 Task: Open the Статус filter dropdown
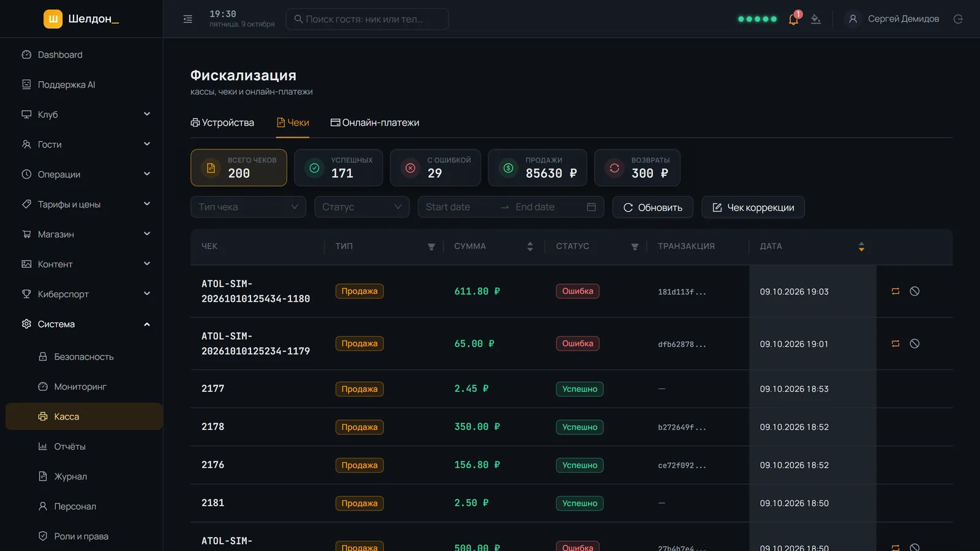pyautogui.click(x=361, y=207)
